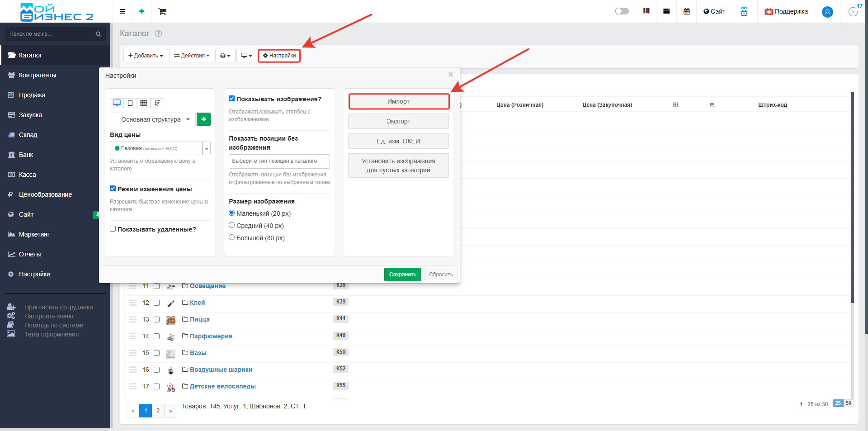The height and width of the screenshot is (431, 868).
Task: Open the user profile avatar icon
Action: [827, 12]
